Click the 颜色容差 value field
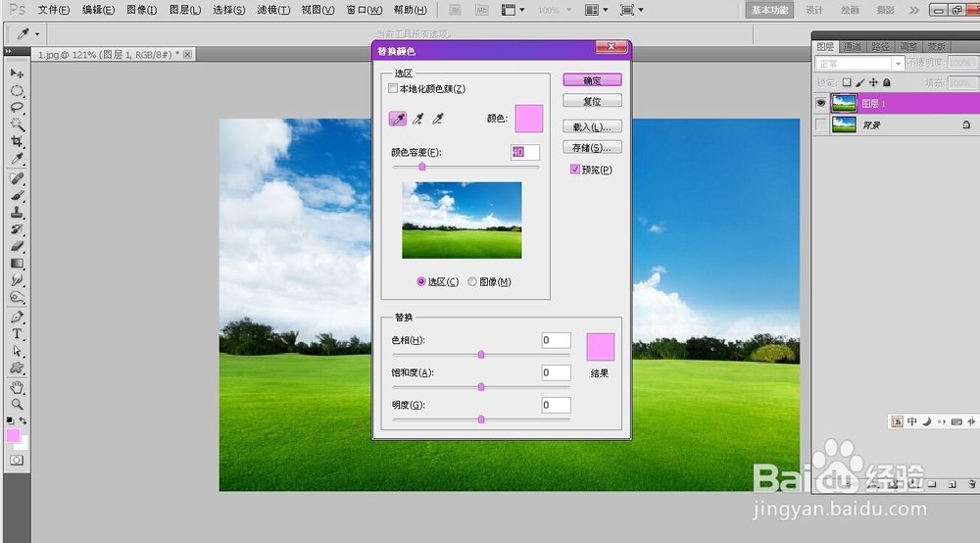Image resolution: width=980 pixels, height=543 pixels. click(x=525, y=152)
